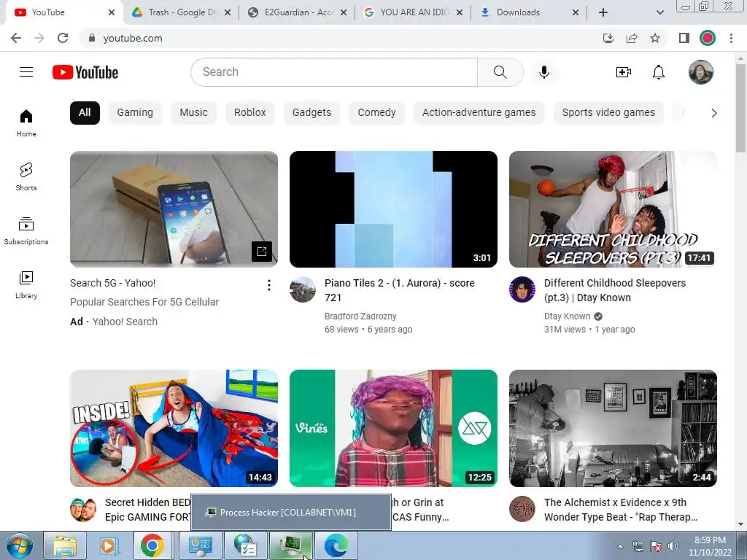Close the Trash - Google Drive tab
Image resolution: width=747 pixels, height=560 pixels.
(228, 12)
